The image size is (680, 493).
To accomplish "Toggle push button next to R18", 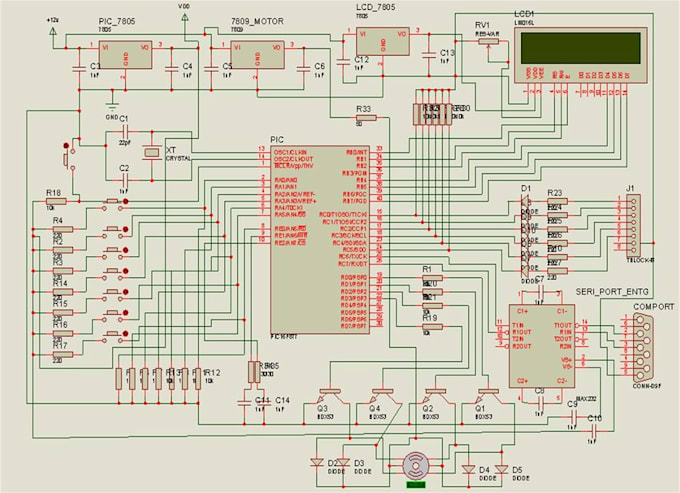I will (x=115, y=204).
